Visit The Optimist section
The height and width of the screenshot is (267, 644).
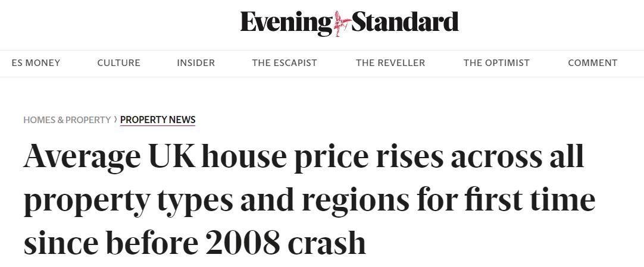click(x=496, y=63)
